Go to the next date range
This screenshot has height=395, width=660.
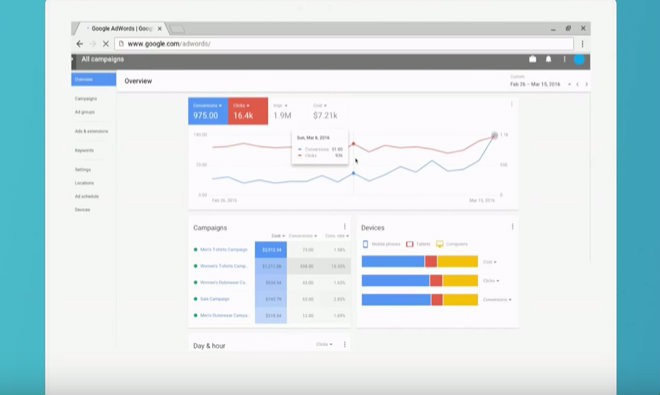coord(586,84)
